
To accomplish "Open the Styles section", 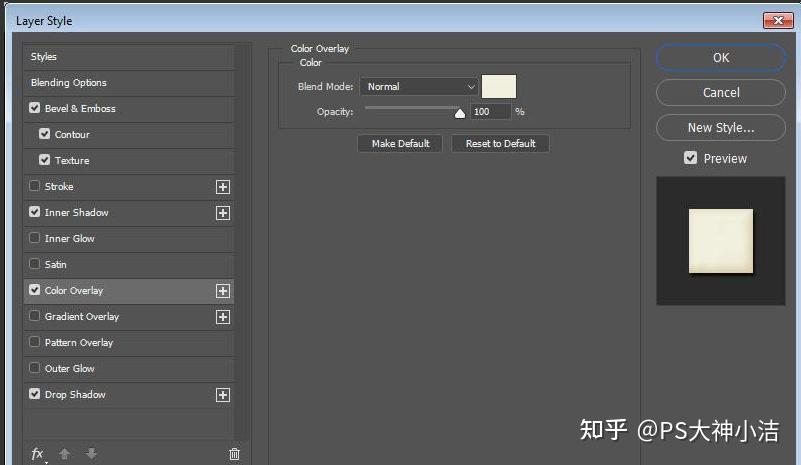I will 129,57.
